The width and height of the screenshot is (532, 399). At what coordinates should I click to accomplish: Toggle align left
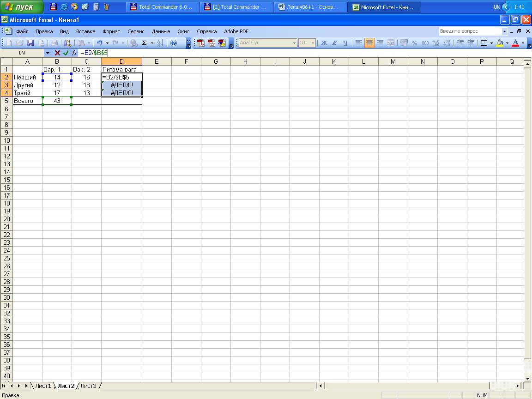(x=359, y=43)
